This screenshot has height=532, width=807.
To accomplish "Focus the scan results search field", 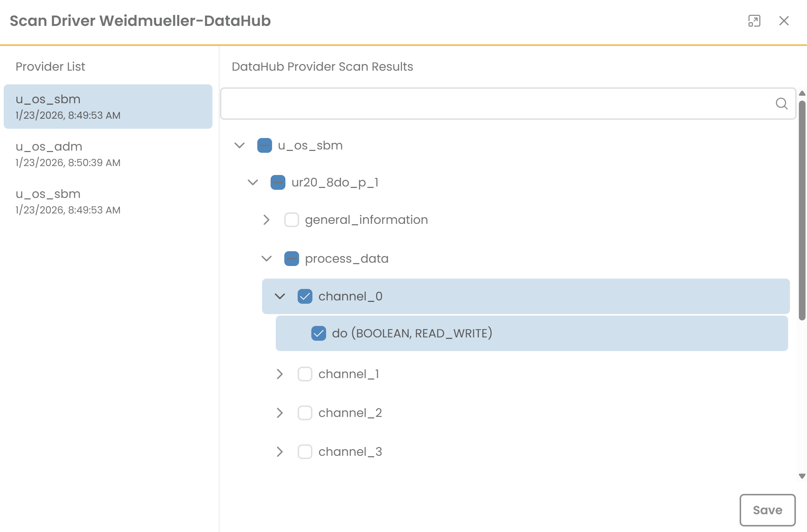I will point(496,104).
